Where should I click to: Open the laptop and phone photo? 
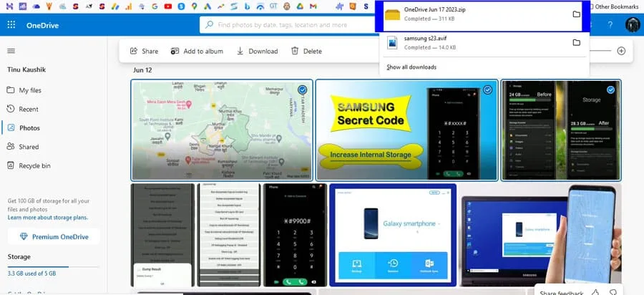tap(540, 235)
